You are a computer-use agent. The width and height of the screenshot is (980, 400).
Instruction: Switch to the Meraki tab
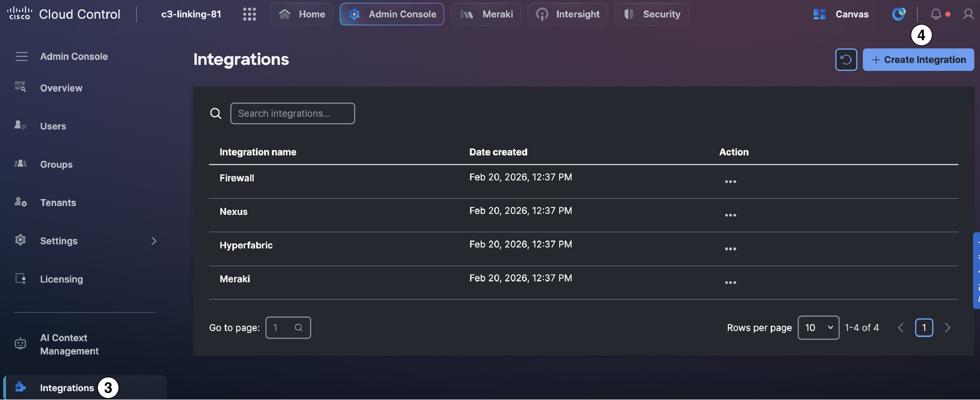pos(486,14)
